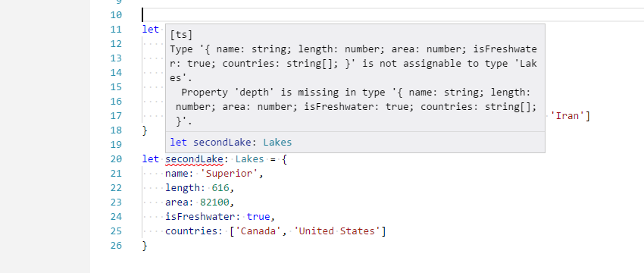Click the 'let' keyword on line 20
This screenshot has height=273, width=644.
(150, 158)
